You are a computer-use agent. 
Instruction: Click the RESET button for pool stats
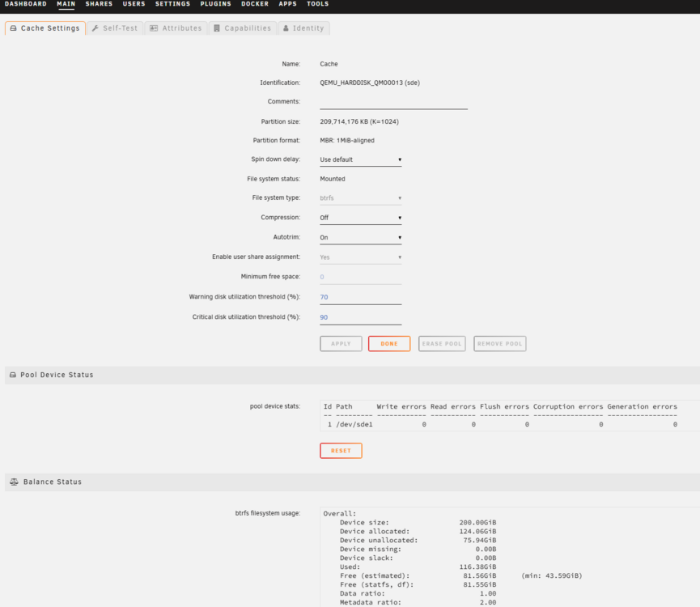pos(341,451)
